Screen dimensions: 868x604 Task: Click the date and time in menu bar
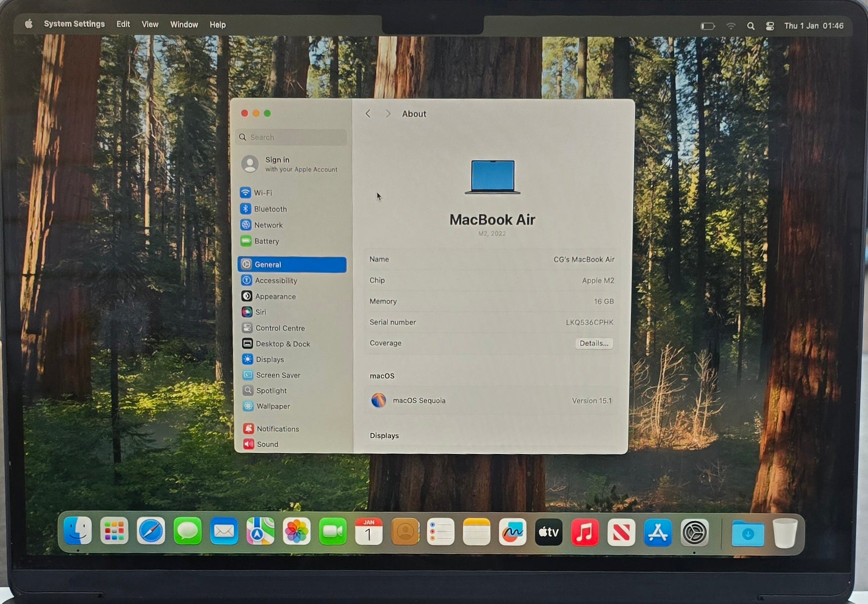coord(814,26)
